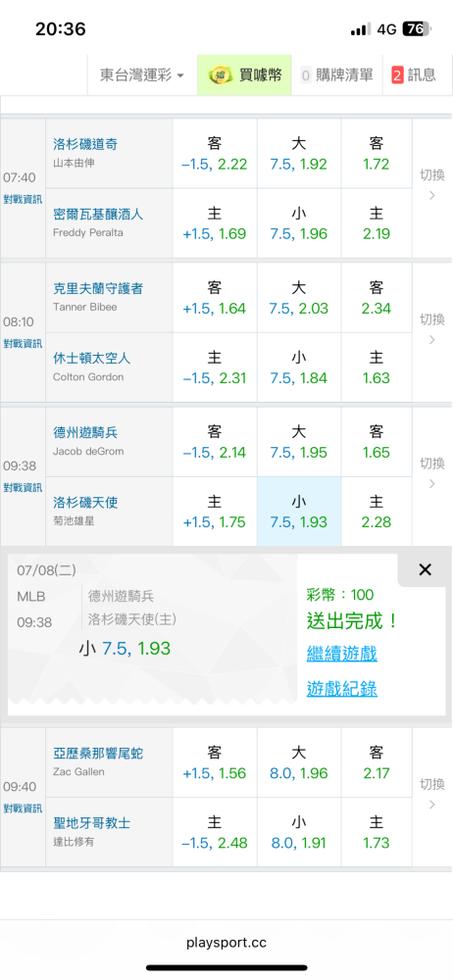Screen dimensions: 453x980
Task: Open the 聖地牙哥教士 team link
Action: point(92,823)
